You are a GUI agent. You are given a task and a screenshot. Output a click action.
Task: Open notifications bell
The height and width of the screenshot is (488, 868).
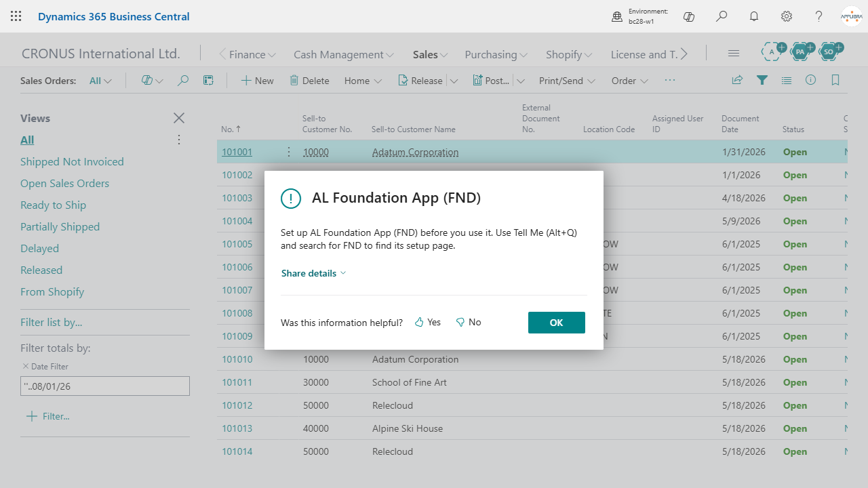pyautogui.click(x=754, y=16)
